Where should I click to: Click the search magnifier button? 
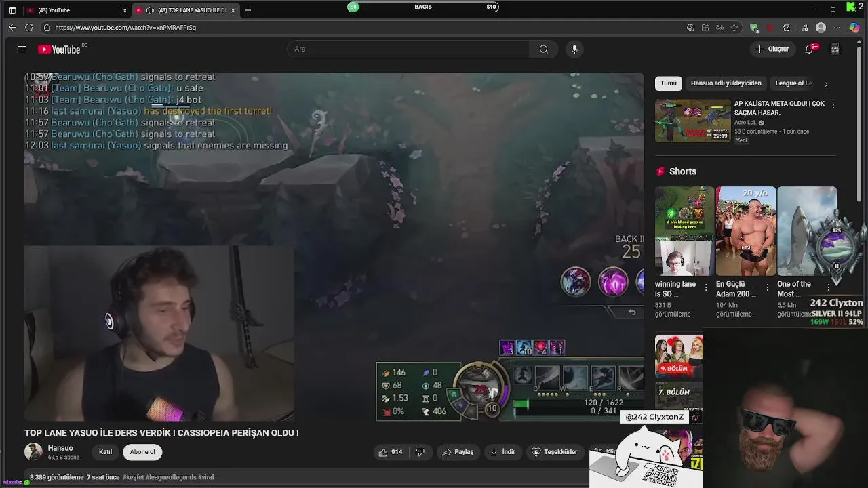tap(543, 49)
